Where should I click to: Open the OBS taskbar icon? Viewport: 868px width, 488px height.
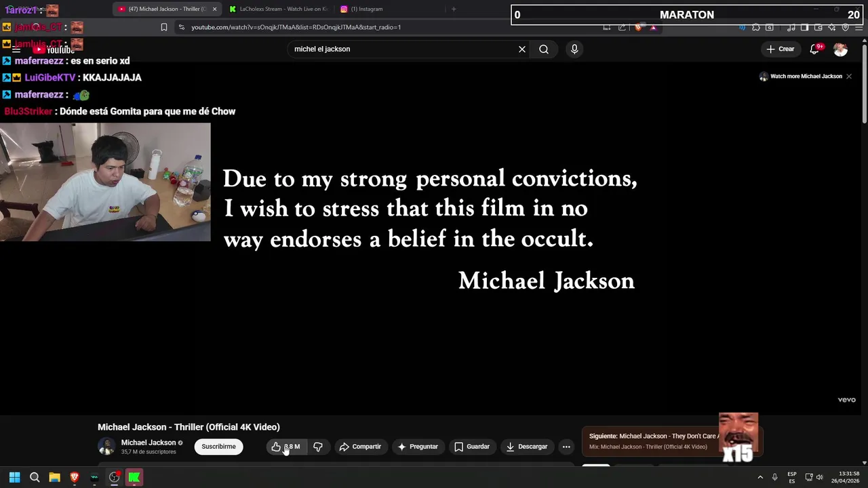click(x=114, y=477)
